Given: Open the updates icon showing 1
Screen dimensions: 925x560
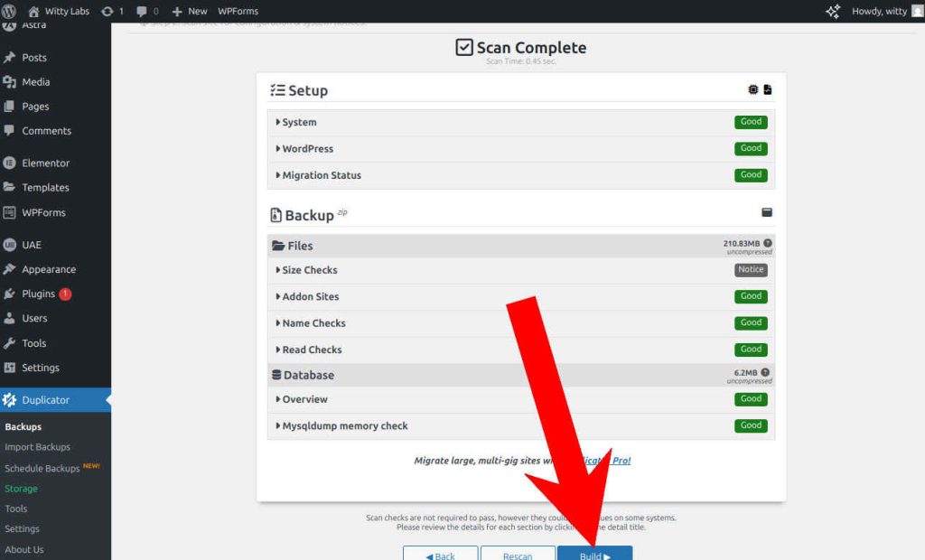Looking at the screenshot, I should pos(112,11).
